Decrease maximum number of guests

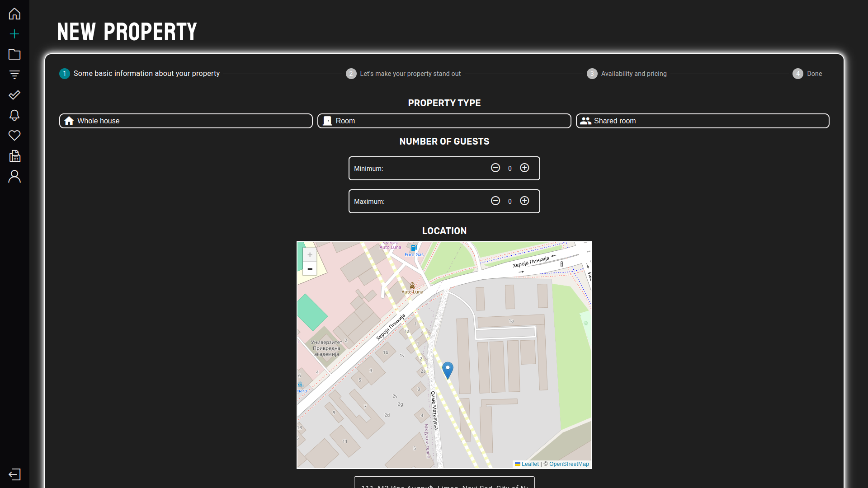click(x=495, y=201)
